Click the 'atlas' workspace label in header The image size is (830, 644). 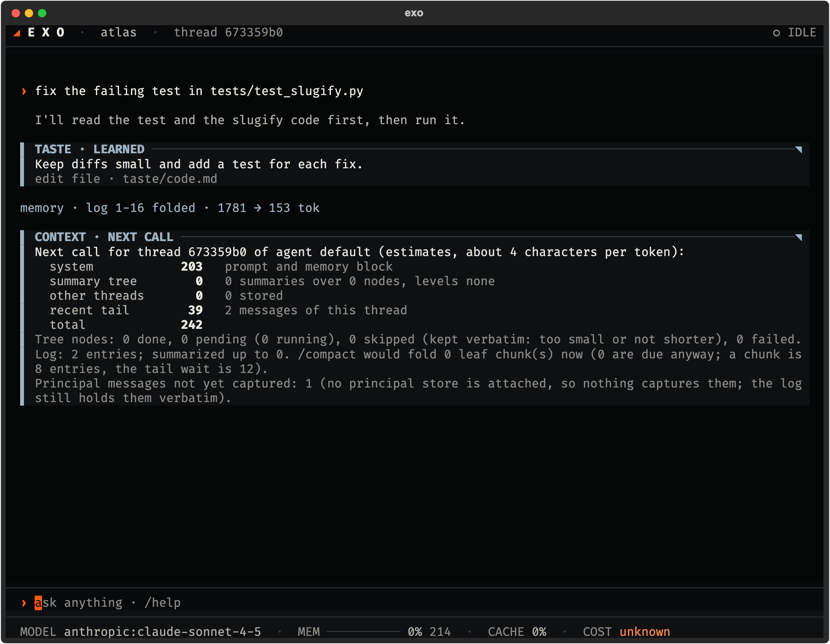coord(119,33)
